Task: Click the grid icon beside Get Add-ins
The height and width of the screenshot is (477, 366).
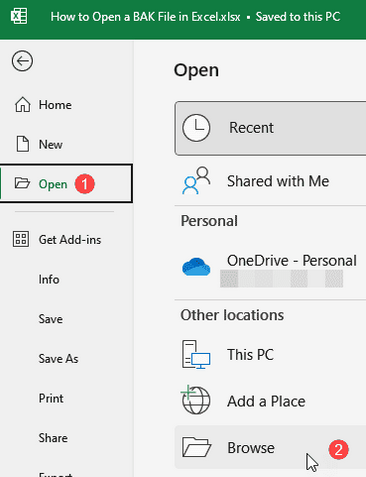Action: point(21,239)
